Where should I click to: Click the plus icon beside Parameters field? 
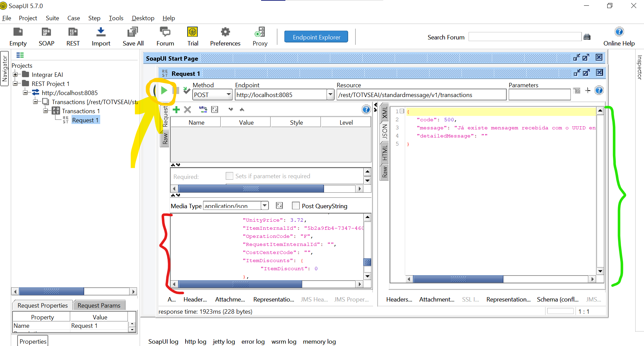click(588, 90)
